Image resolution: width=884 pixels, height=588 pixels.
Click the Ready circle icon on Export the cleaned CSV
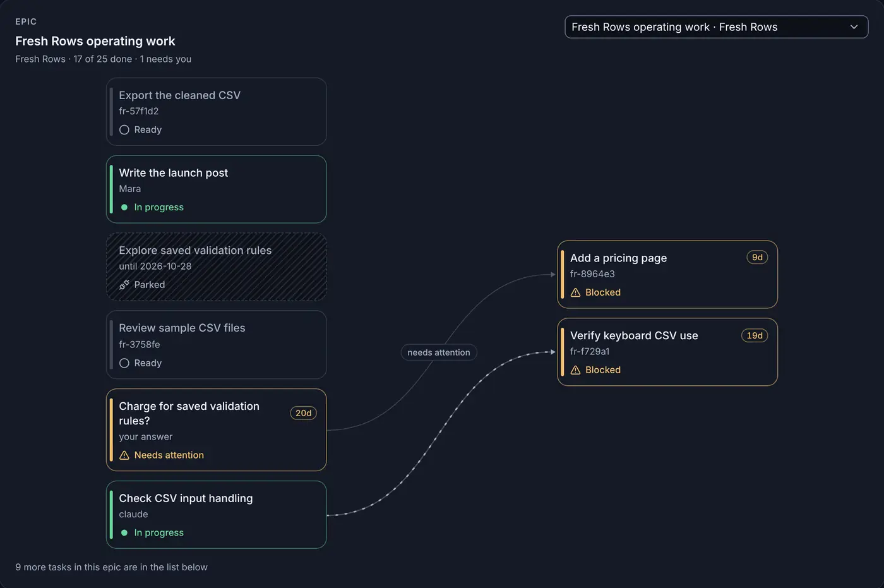point(124,129)
